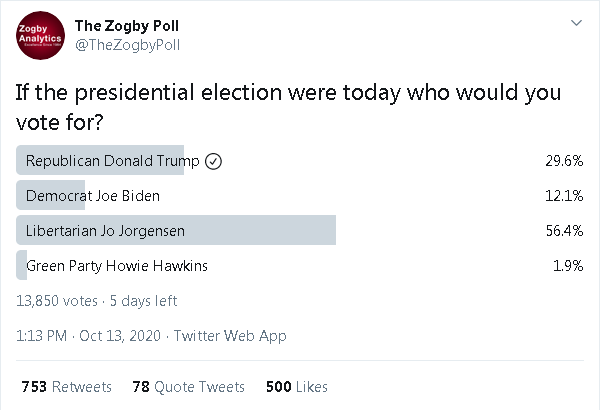The image size is (610, 410).
Task: Open the @TheZogbyPoll handle link
Action: (x=127, y=45)
